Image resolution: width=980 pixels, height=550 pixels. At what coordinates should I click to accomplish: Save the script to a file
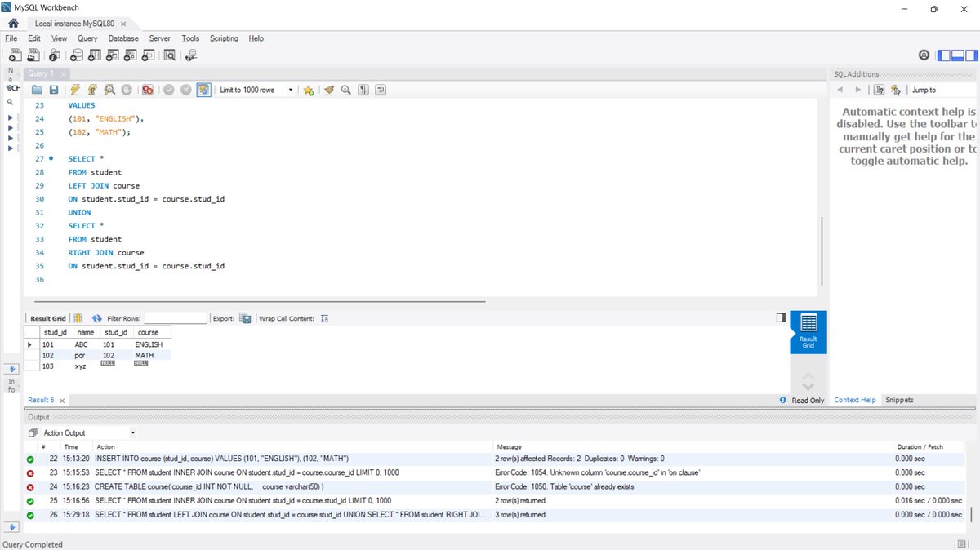tap(54, 90)
